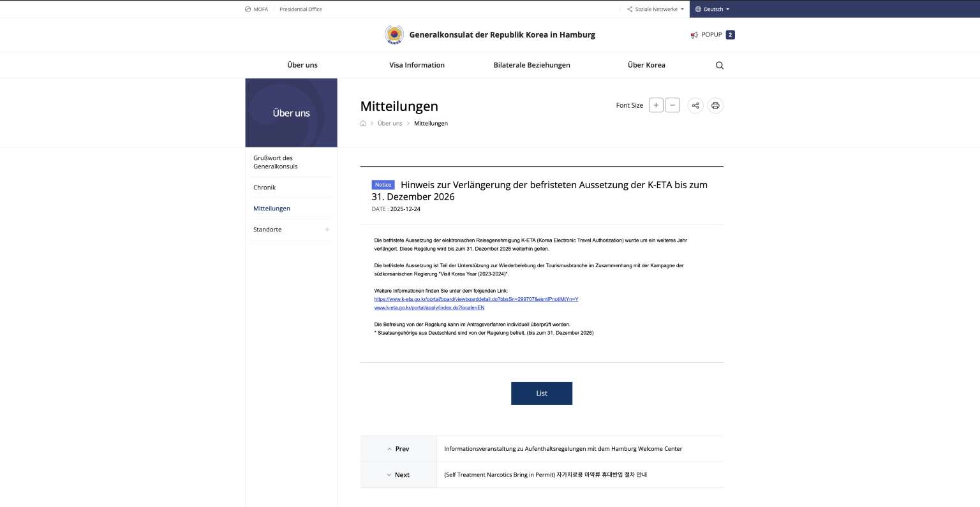Open previous post about Hamburg Welcome Center

pyautogui.click(x=563, y=449)
